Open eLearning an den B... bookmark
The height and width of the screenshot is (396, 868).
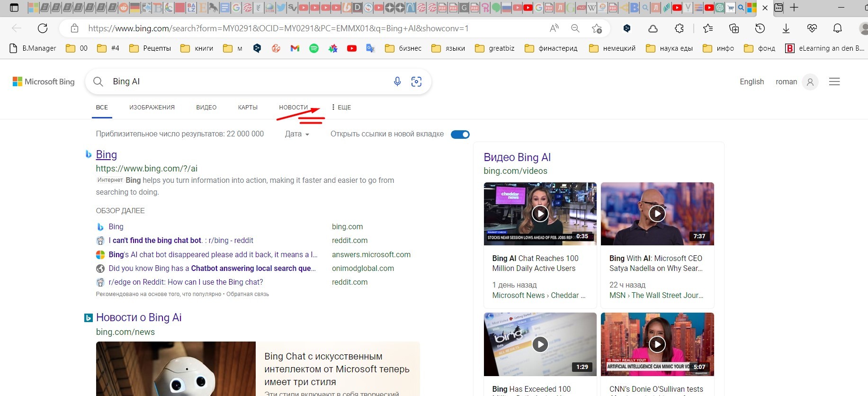pos(825,48)
